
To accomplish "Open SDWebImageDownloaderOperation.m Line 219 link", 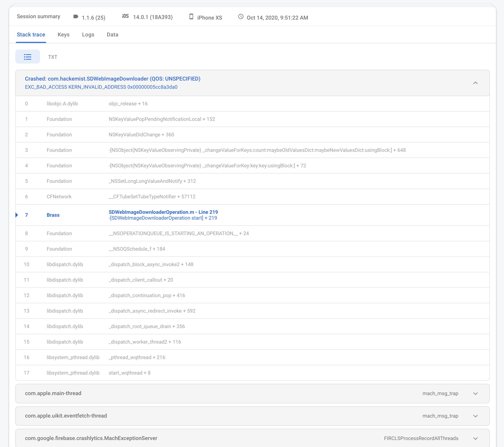I will (163, 212).
